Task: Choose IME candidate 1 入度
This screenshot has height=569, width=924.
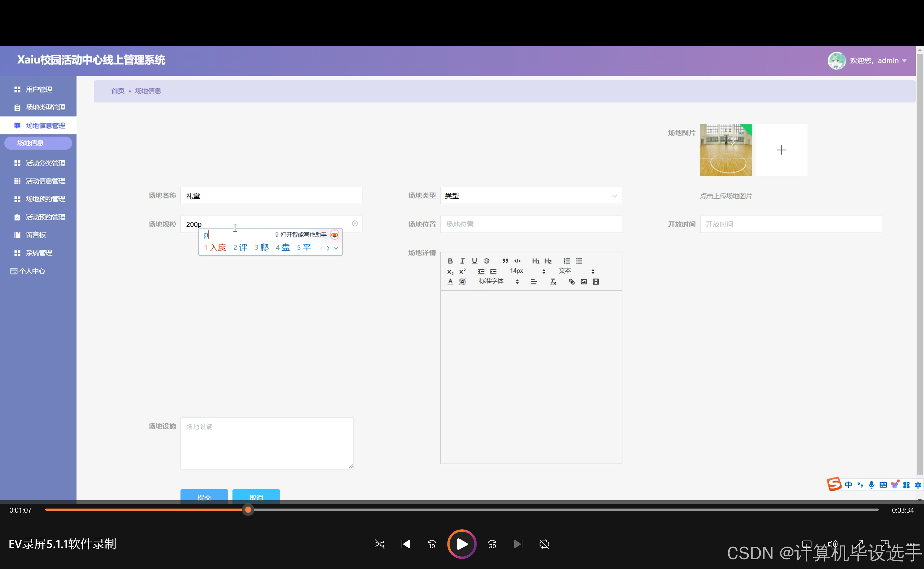Action: [x=215, y=248]
